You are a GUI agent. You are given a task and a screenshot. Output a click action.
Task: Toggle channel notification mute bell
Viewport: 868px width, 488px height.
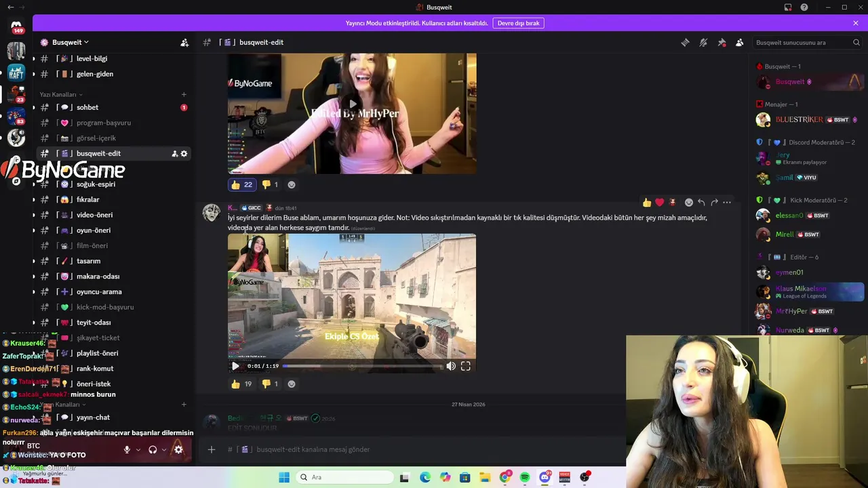point(703,42)
